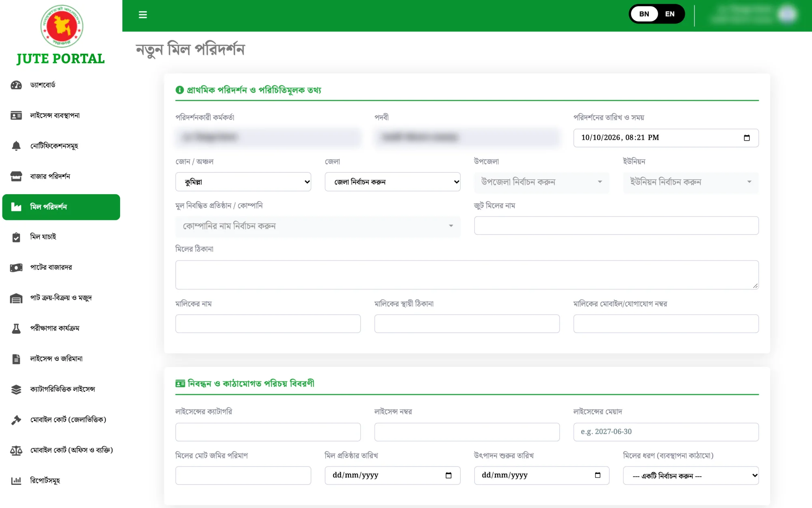The height and width of the screenshot is (508, 812).
Task: Open the উপজেলা নির্বাচন করুন dropdown
Action: click(x=542, y=182)
